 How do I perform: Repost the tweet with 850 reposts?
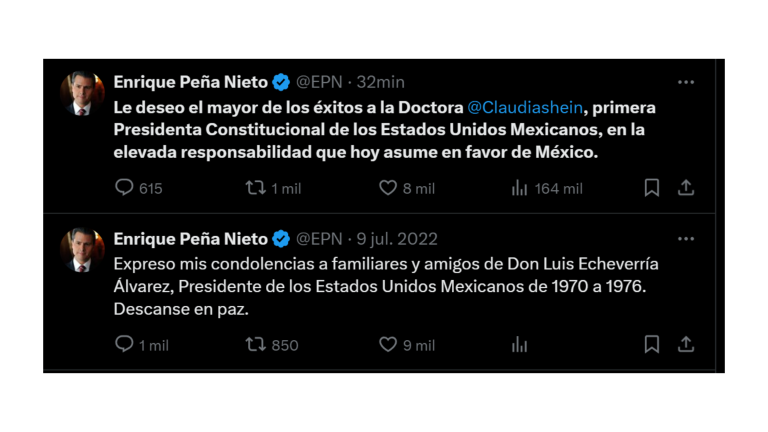pos(256,344)
